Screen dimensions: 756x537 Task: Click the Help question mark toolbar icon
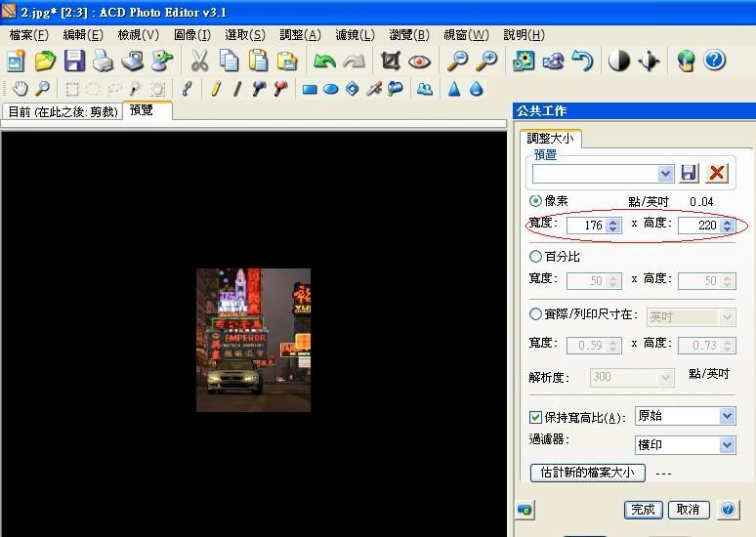(715, 62)
